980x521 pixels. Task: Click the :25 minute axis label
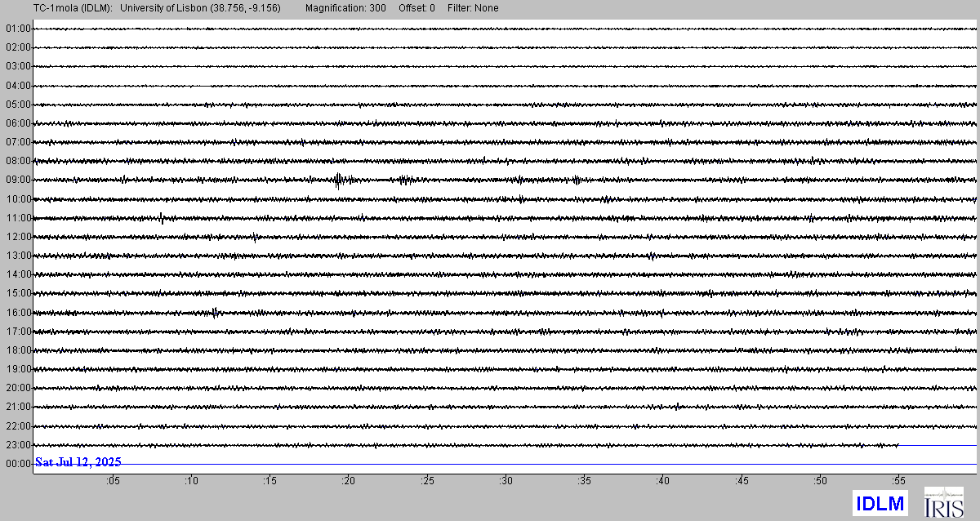[x=426, y=481]
